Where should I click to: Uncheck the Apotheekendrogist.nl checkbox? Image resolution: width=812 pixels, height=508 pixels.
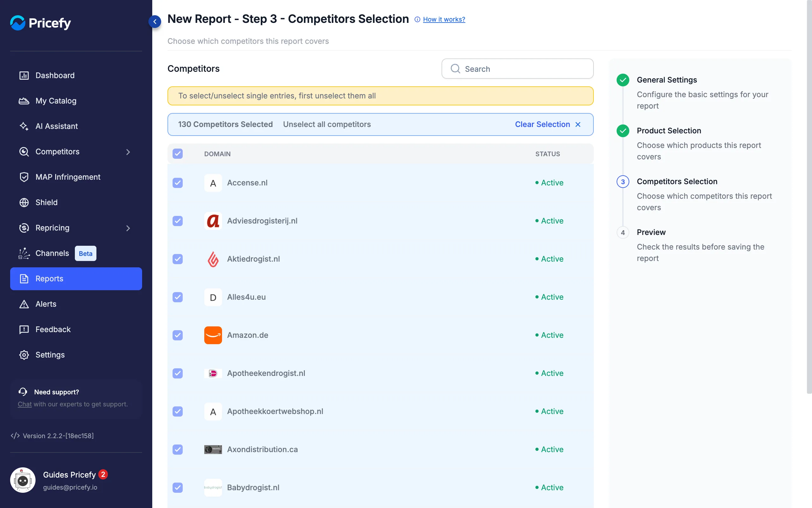pyautogui.click(x=178, y=373)
